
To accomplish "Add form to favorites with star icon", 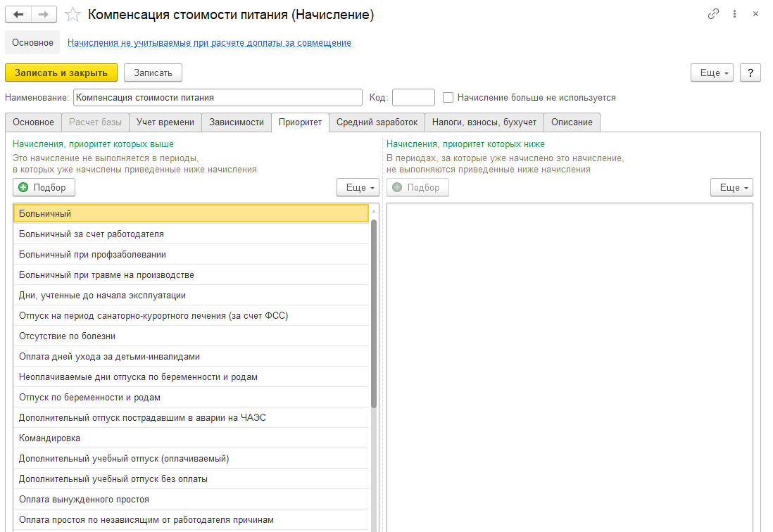I will [x=73, y=14].
